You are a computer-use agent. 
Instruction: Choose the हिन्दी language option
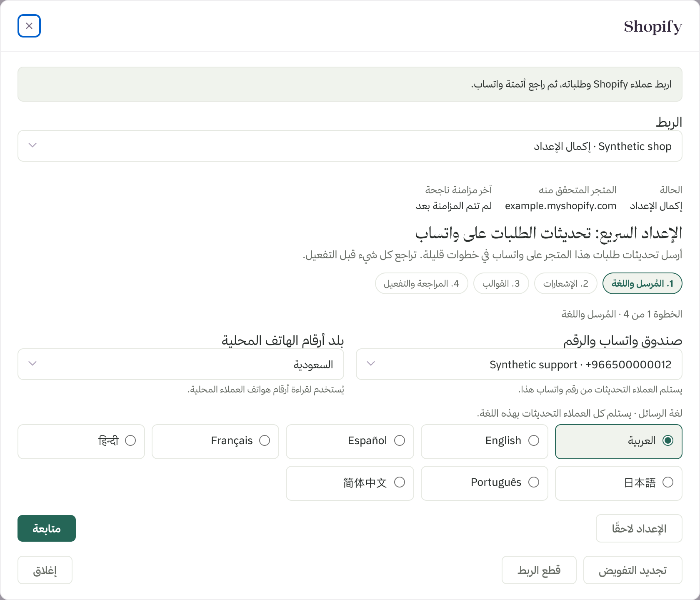click(81, 441)
